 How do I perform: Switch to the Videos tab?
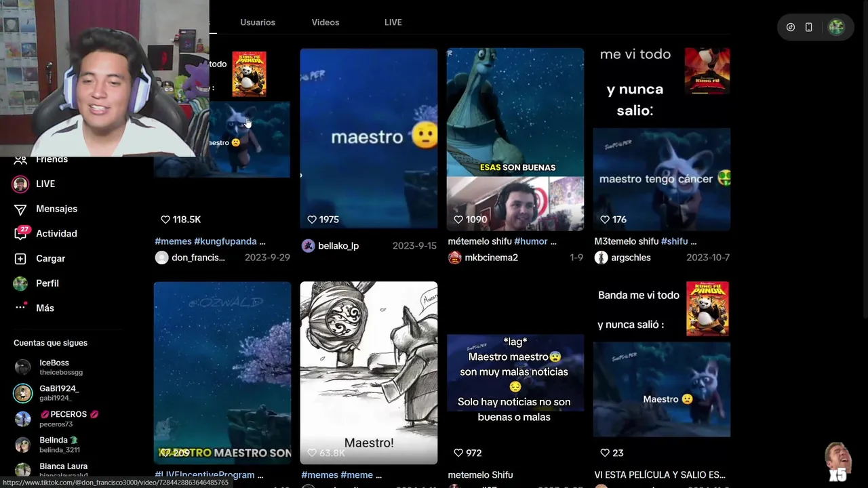tap(325, 22)
